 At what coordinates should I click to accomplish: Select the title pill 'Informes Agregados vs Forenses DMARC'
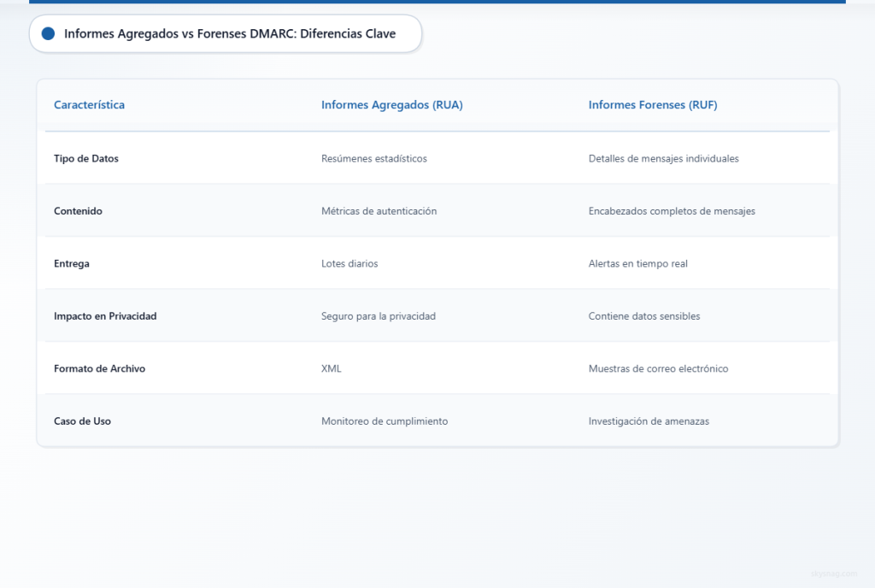coord(225,33)
